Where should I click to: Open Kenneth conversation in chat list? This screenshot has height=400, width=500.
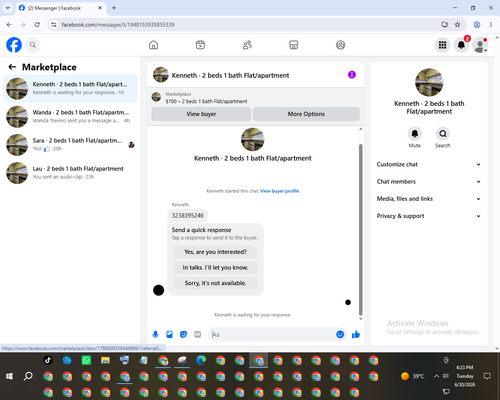tap(70, 89)
